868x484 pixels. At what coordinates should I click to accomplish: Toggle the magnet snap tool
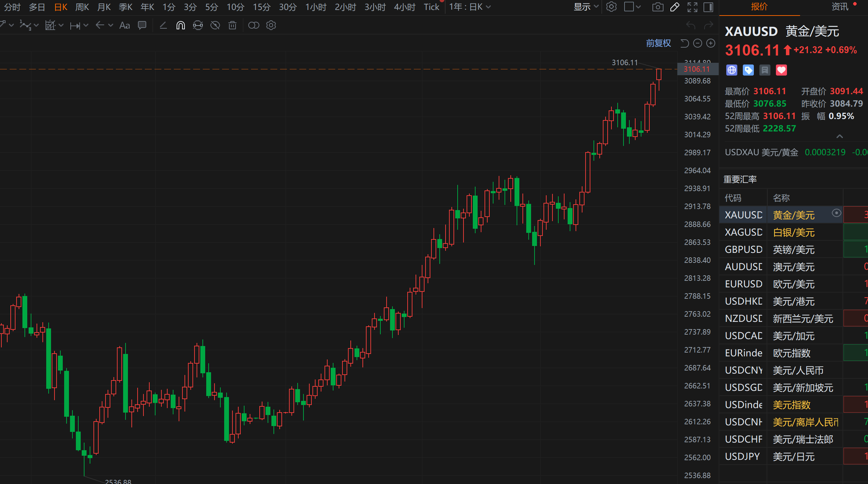(x=180, y=26)
